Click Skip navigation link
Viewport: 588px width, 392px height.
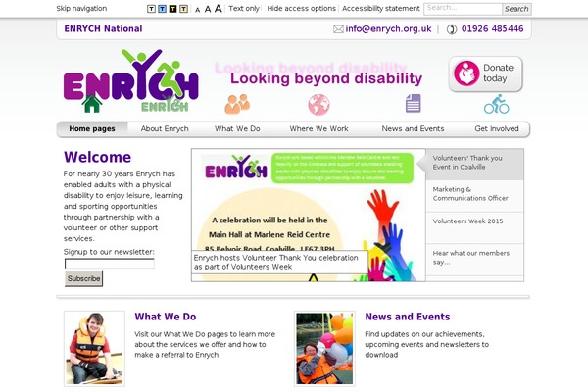81,8
